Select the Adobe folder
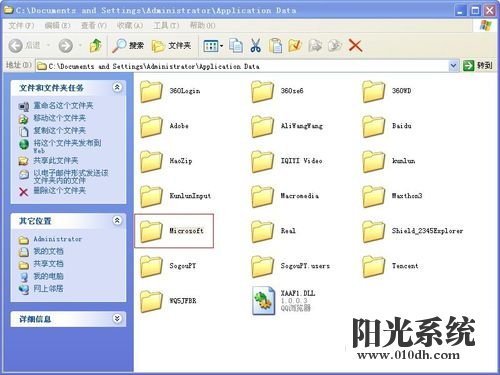Image resolution: width=500 pixels, height=375 pixels. pos(164,126)
